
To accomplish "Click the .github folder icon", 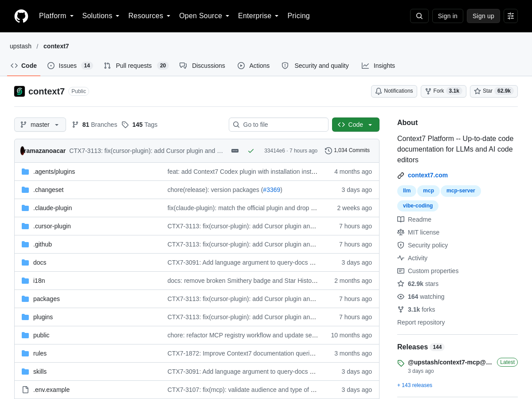I will click(25, 244).
